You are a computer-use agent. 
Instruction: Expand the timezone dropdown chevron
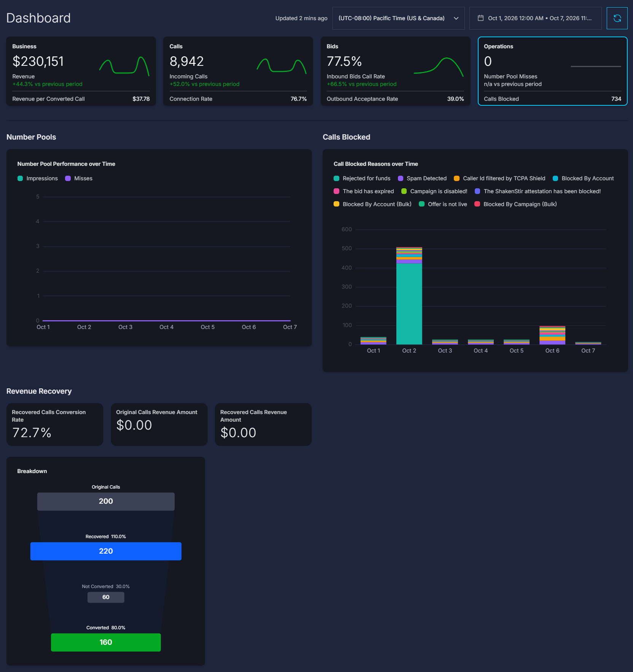[456, 18]
